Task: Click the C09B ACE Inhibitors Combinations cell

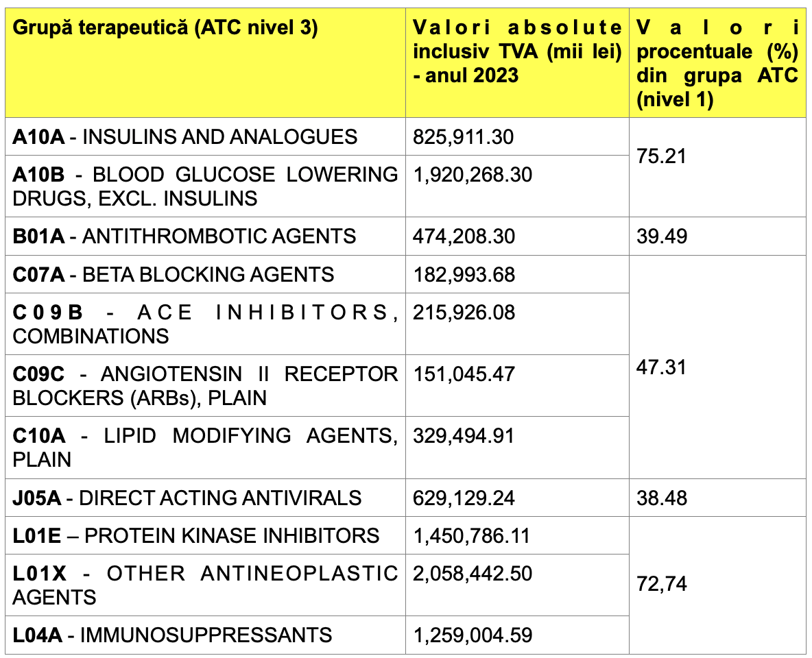Action: tap(206, 324)
